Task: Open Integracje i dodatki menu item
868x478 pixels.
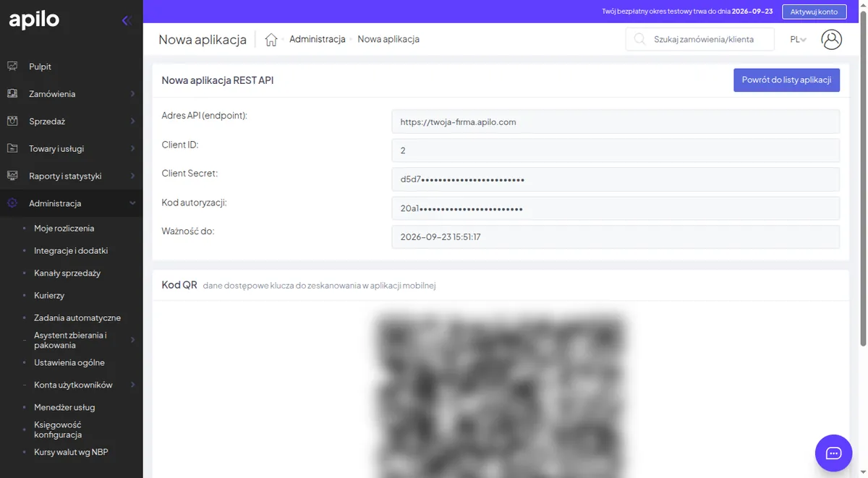Action: pyautogui.click(x=71, y=251)
